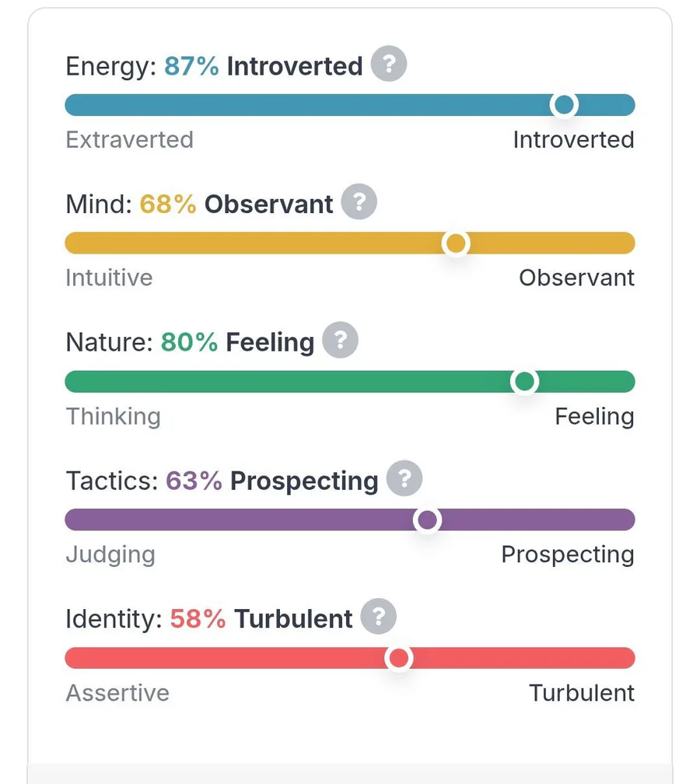Click the red Identity slider handle
This screenshot has height=784, width=700.
pos(399,659)
